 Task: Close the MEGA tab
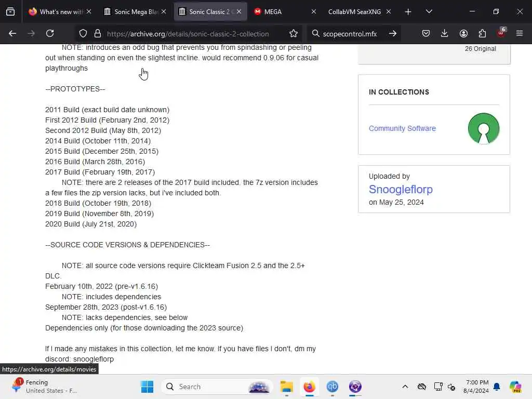click(x=314, y=11)
